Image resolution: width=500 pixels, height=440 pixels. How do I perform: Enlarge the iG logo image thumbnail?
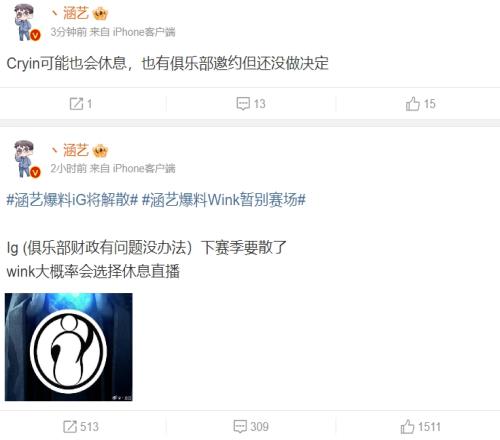point(69,347)
